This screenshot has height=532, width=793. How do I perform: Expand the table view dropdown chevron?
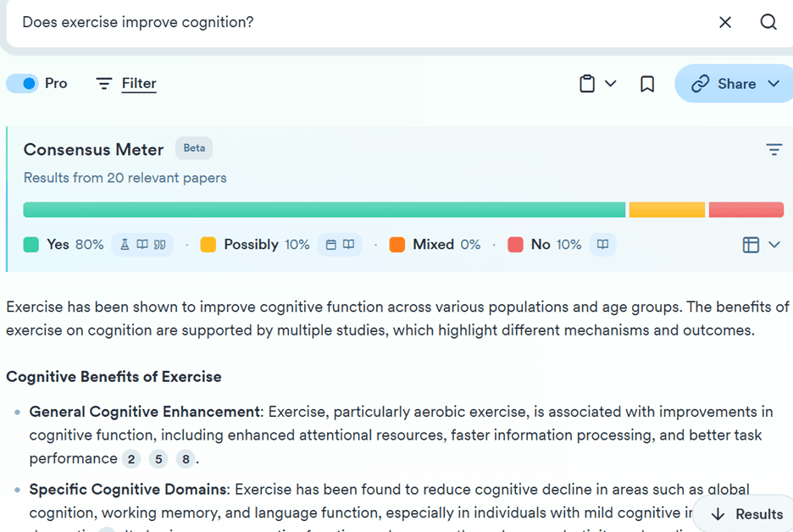[x=774, y=245]
